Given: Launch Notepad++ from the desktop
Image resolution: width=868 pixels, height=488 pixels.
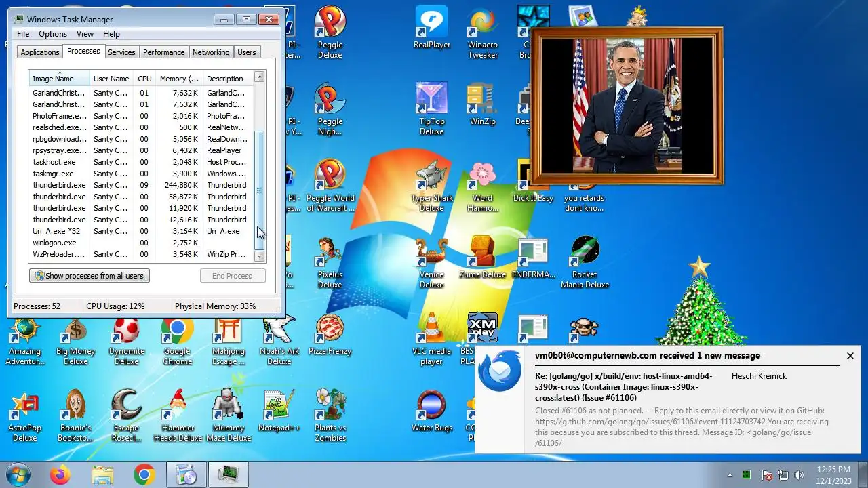Looking at the screenshot, I should (279, 411).
